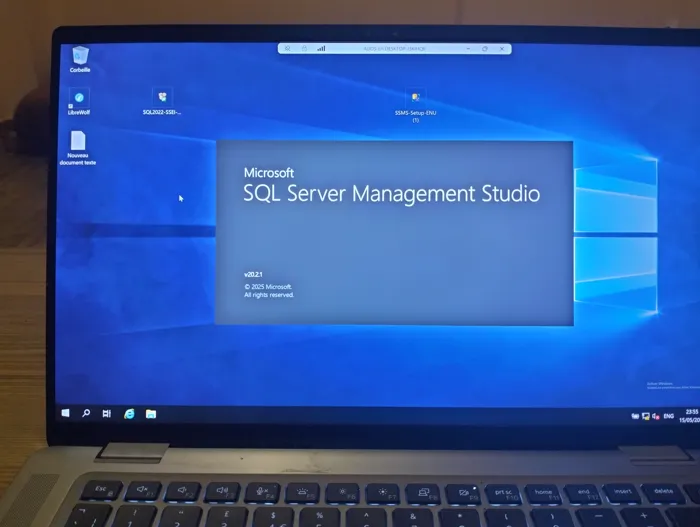Select the SSMS-Setup-ENU desktop file icon
The height and width of the screenshot is (527, 700).
[x=415, y=105]
